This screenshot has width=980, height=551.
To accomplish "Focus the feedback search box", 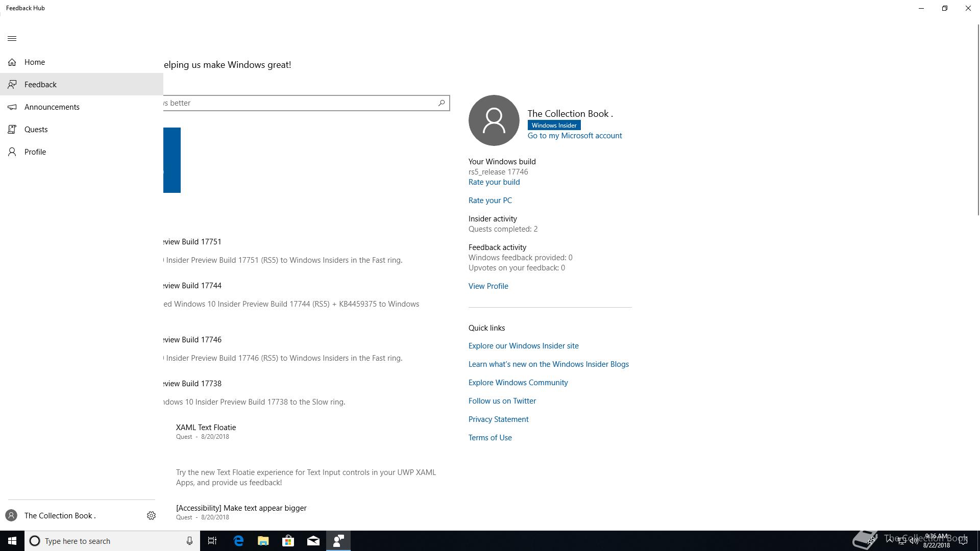I will click(306, 103).
